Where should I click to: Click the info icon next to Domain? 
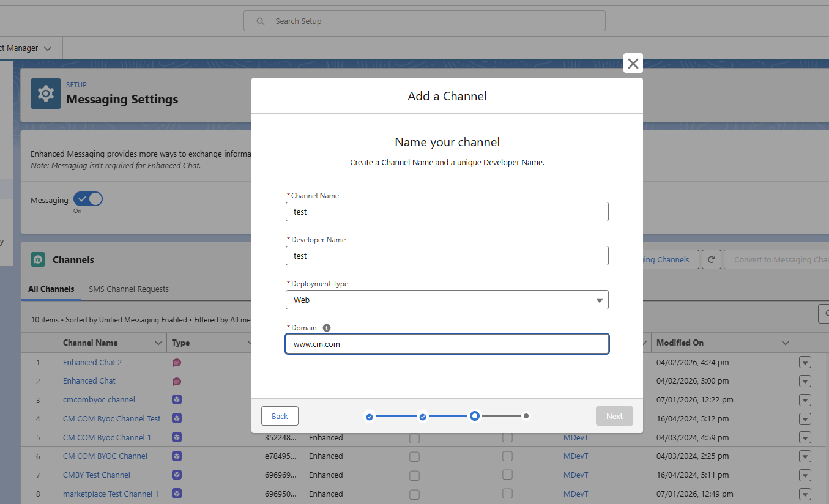coord(327,328)
